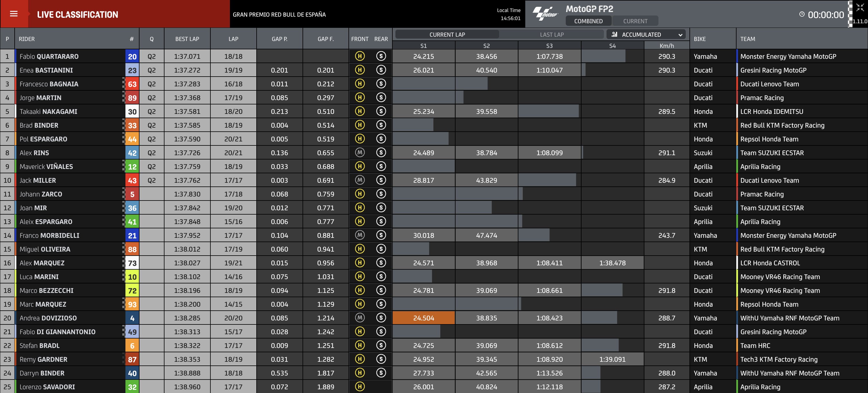
Task: Show LAST LAP sector times
Action: (x=552, y=34)
